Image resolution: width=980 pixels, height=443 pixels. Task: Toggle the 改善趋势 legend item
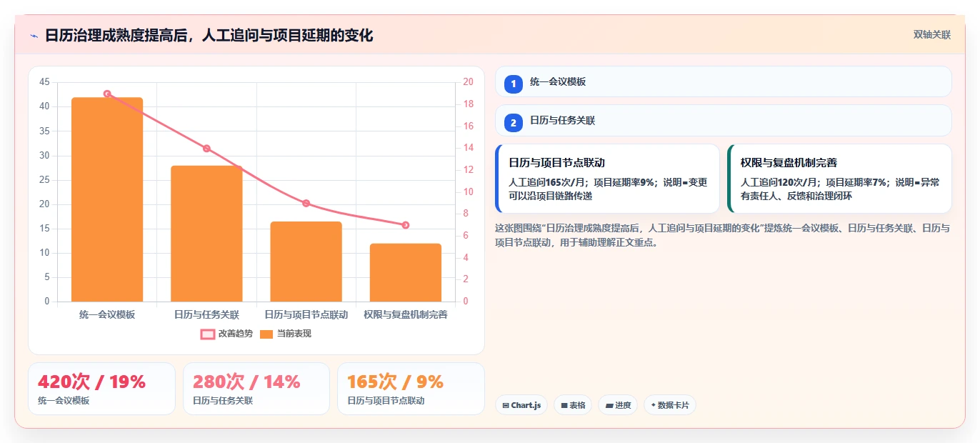[227, 334]
